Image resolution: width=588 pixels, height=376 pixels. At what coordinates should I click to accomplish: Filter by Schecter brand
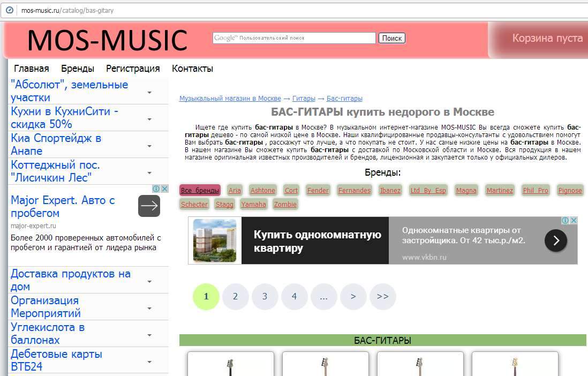194,204
